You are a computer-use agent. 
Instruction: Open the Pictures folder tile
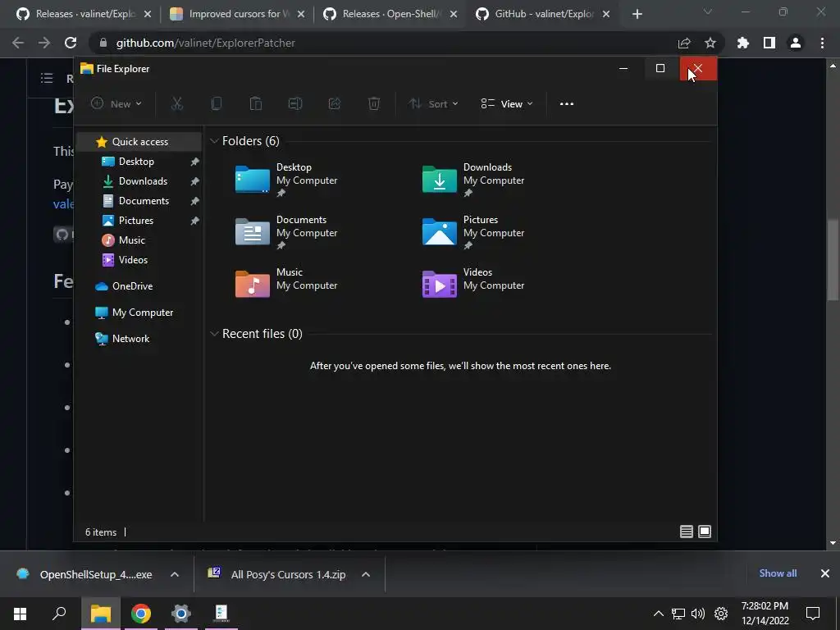(473, 232)
